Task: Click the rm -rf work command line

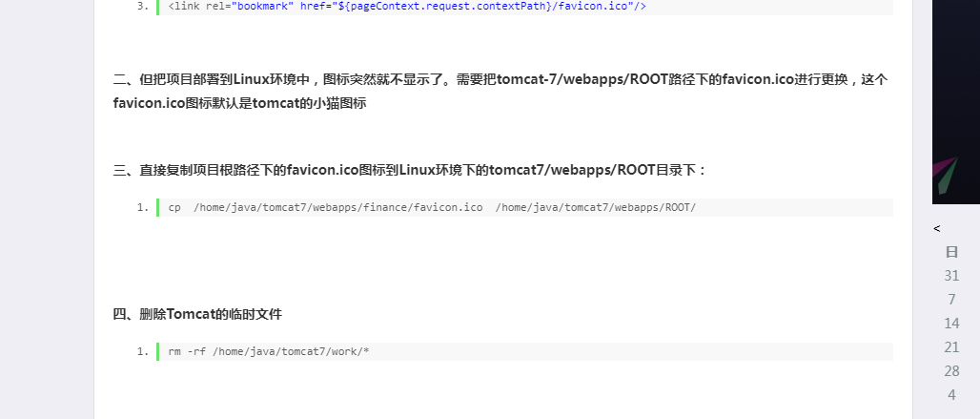Action: click(525, 351)
